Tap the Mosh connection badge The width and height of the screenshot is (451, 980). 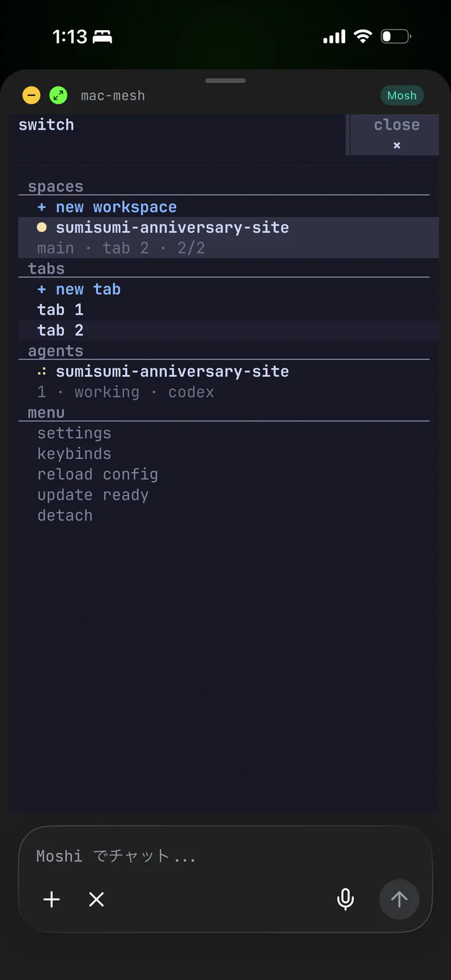(x=402, y=95)
